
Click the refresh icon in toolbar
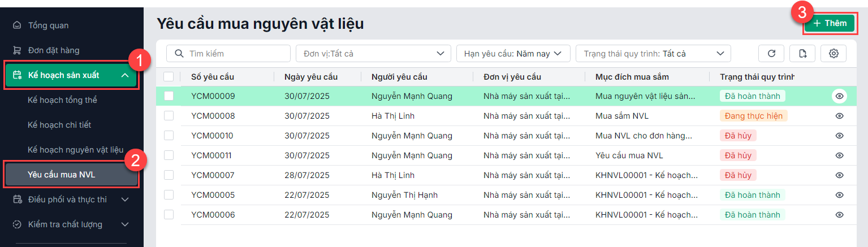coord(771,54)
